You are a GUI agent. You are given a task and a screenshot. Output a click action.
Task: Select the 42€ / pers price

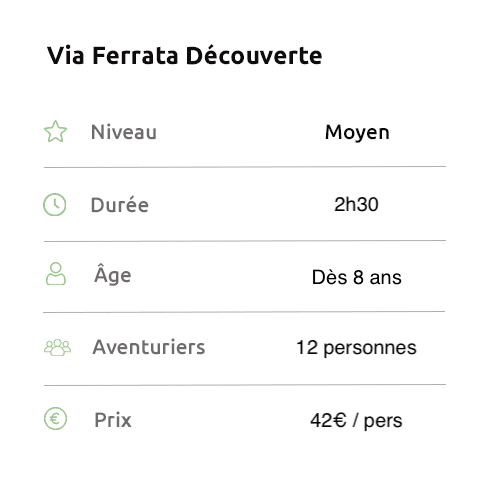point(356,421)
